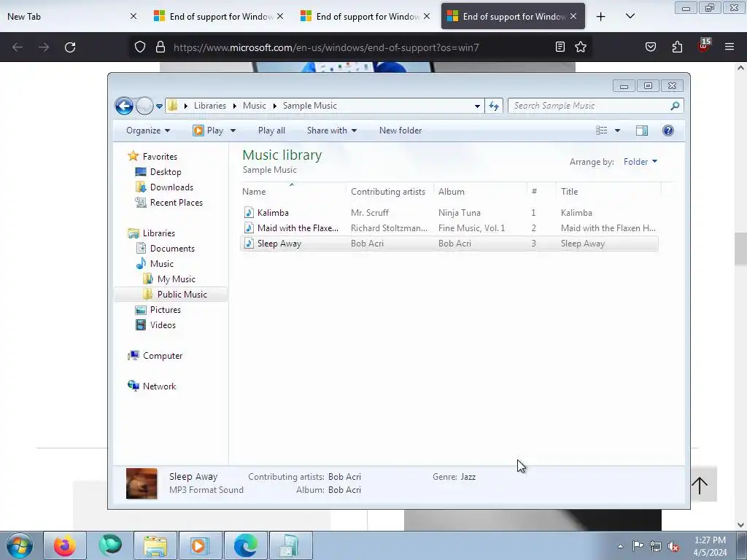Open the list all tabs dropdown
The height and width of the screenshot is (560, 747).
(x=630, y=17)
